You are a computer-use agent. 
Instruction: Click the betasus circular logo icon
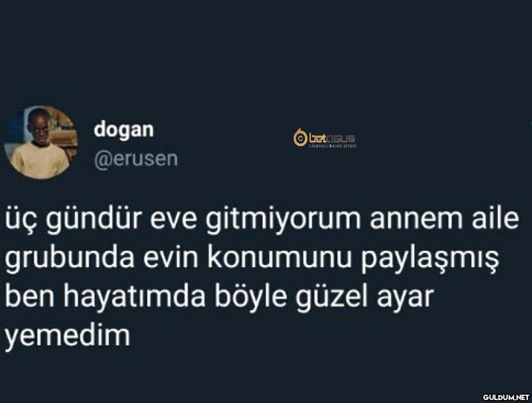pos(300,138)
